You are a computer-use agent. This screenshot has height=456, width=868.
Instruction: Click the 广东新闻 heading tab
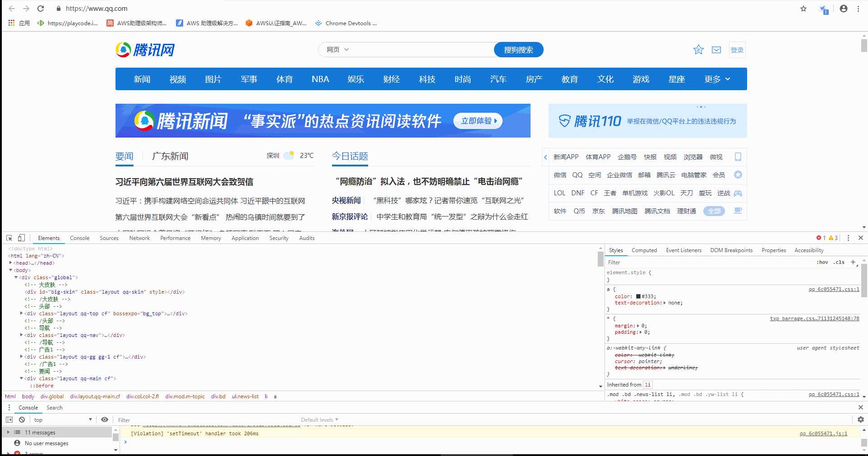click(x=170, y=156)
